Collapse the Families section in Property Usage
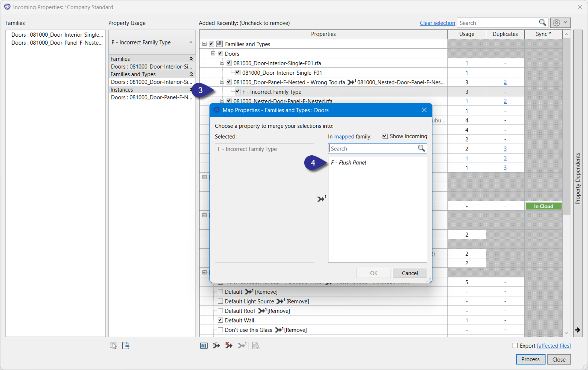The width and height of the screenshot is (588, 370). coord(191,59)
